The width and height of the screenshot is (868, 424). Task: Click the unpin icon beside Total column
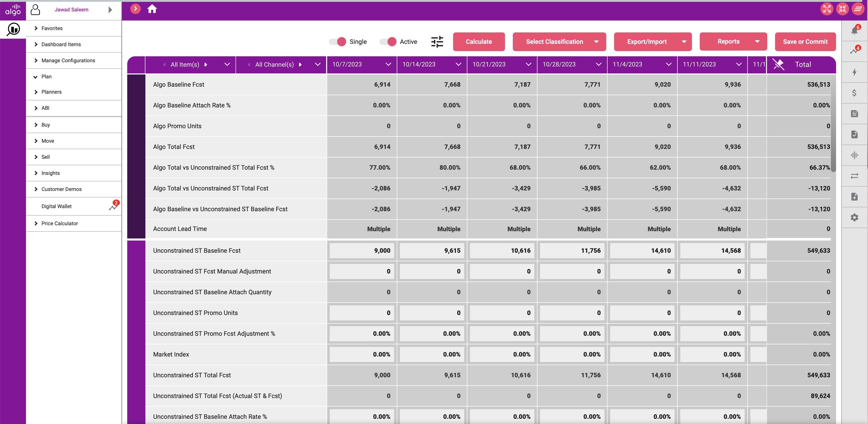click(778, 64)
